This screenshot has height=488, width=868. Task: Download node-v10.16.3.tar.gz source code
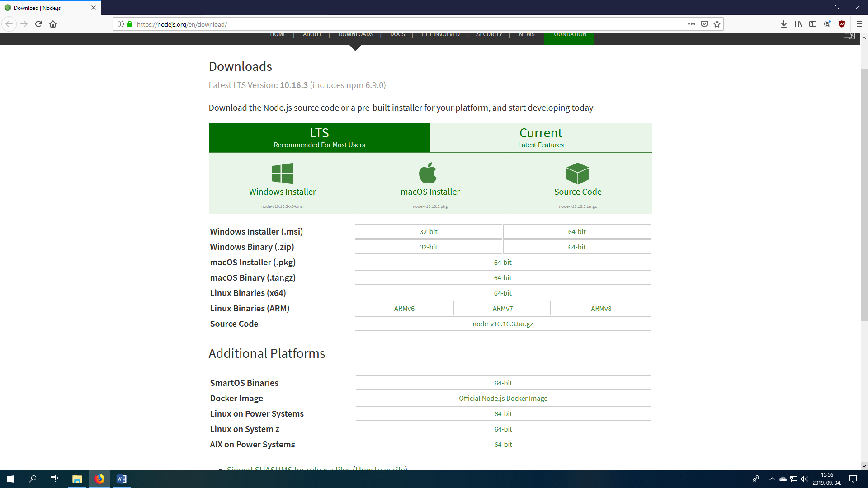[x=503, y=324]
